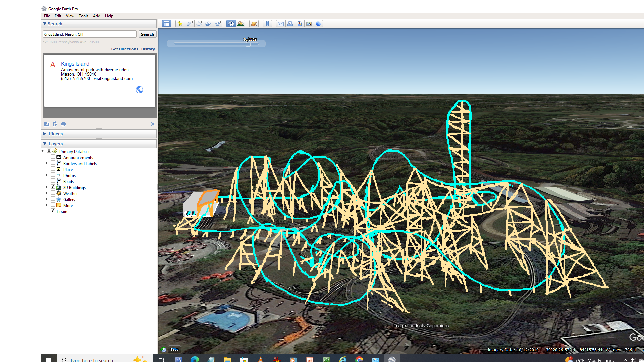This screenshot has height=362, width=644.
Task: Toggle Primary Database checkbox
Action: 49,151
